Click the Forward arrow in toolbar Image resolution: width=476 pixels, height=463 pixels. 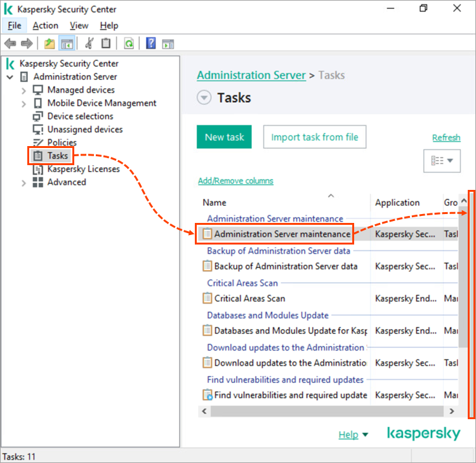27,43
